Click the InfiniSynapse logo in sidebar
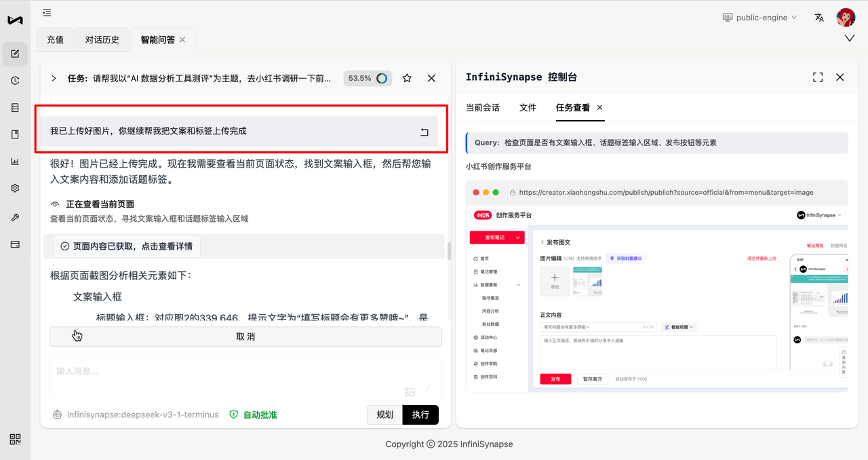This screenshot has height=460, width=868. 15,20
